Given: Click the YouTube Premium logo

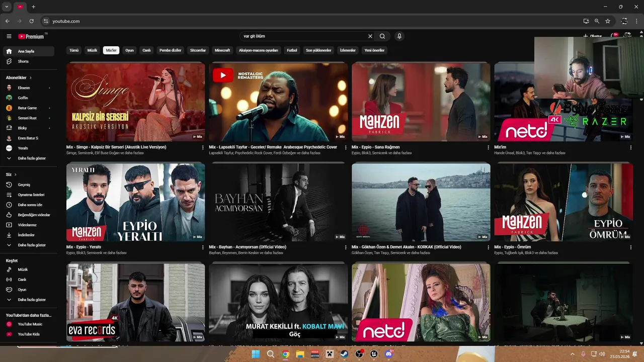Looking at the screenshot, I should (x=31, y=36).
